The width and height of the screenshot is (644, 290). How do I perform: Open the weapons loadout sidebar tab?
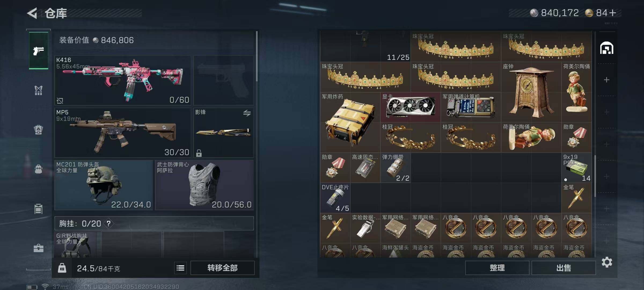(x=39, y=50)
